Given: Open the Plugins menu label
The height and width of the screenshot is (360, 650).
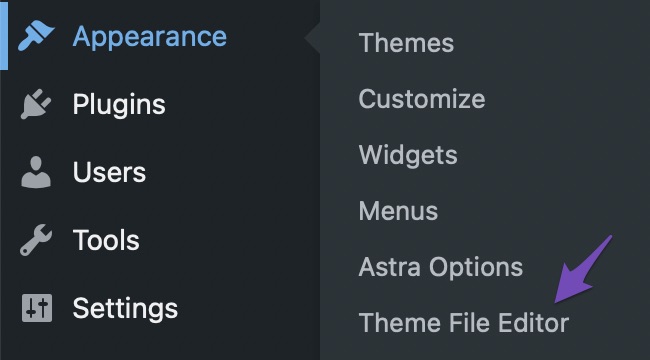Looking at the screenshot, I should coord(119,104).
